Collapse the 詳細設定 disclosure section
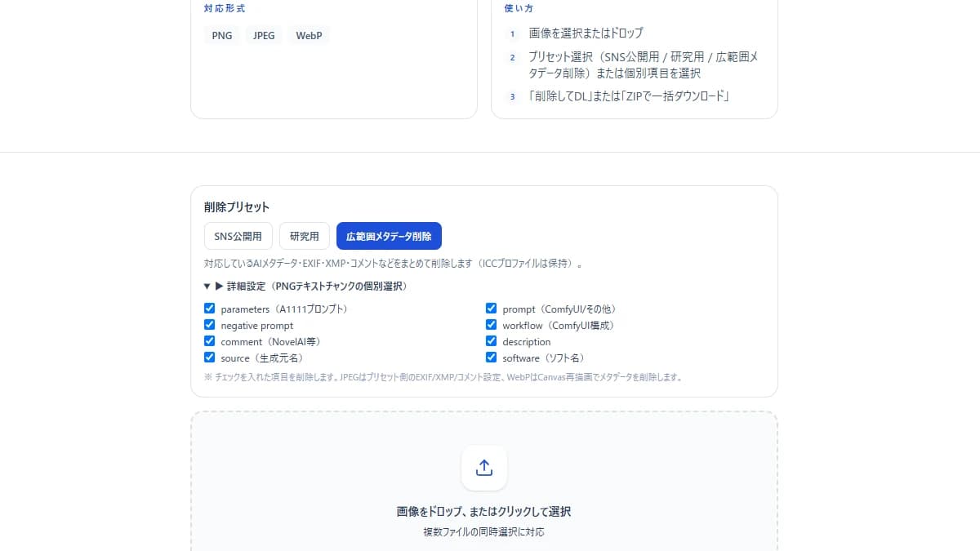The image size is (980, 551). pos(305,287)
